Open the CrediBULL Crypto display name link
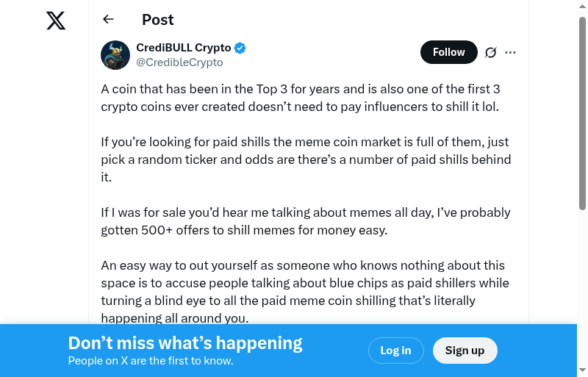The height and width of the screenshot is (377, 588). (x=184, y=48)
